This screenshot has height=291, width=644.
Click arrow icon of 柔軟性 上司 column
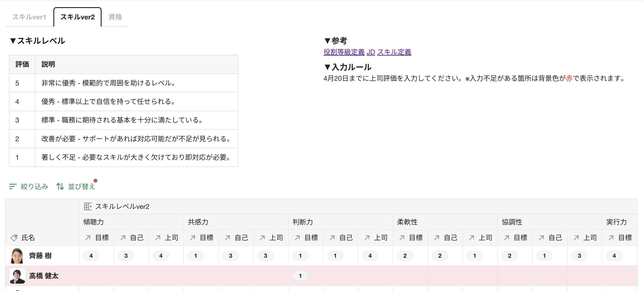point(472,237)
